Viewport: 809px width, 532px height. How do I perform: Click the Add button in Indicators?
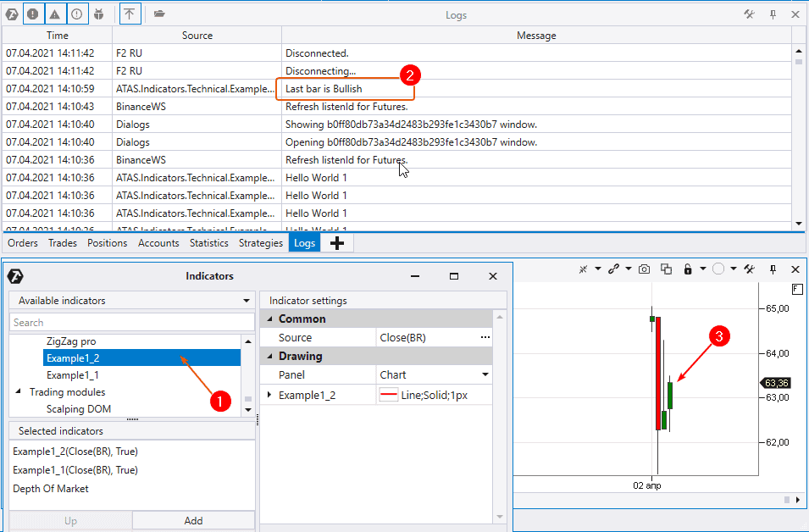tap(193, 521)
